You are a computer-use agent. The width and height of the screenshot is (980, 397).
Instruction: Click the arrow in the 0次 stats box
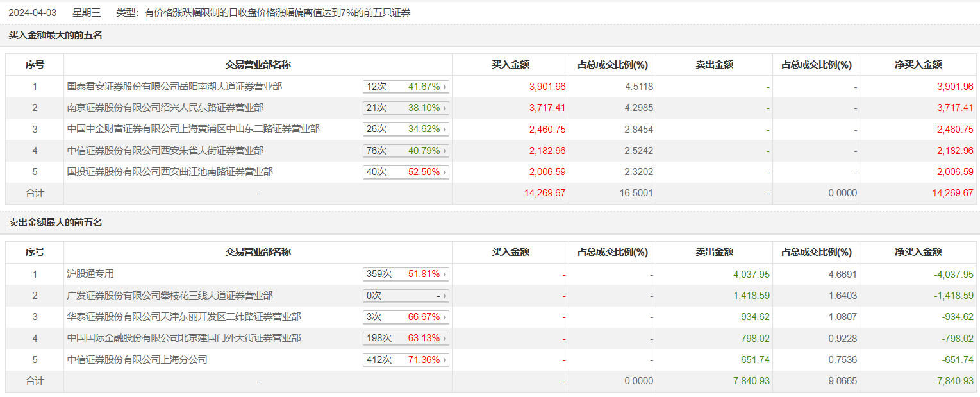pos(445,296)
